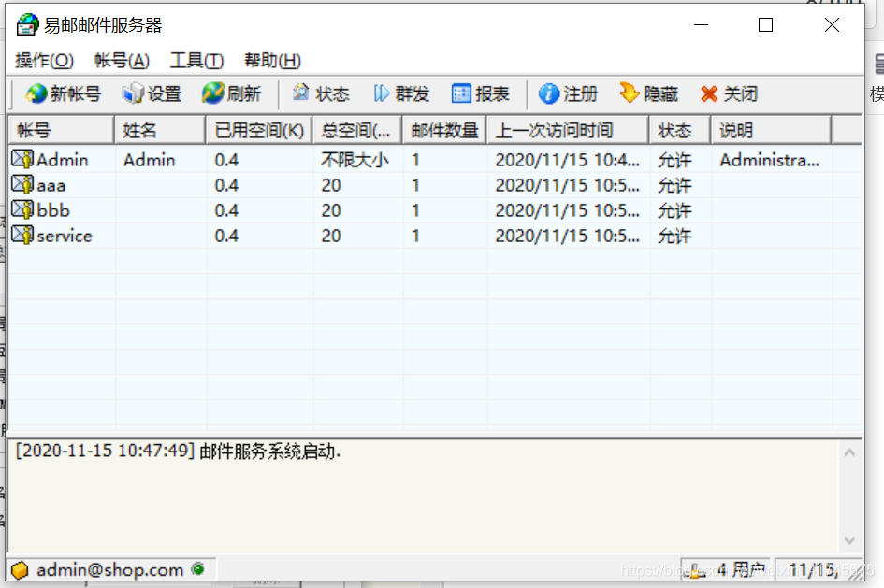Click the app icon in the title bar
884x588 pixels.
28,25
